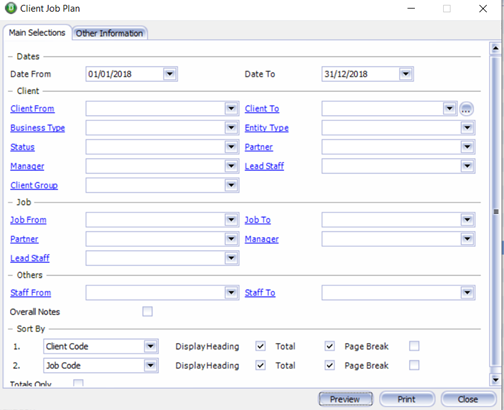504x410 pixels.
Task: Click the Preview button
Action: coord(345,399)
